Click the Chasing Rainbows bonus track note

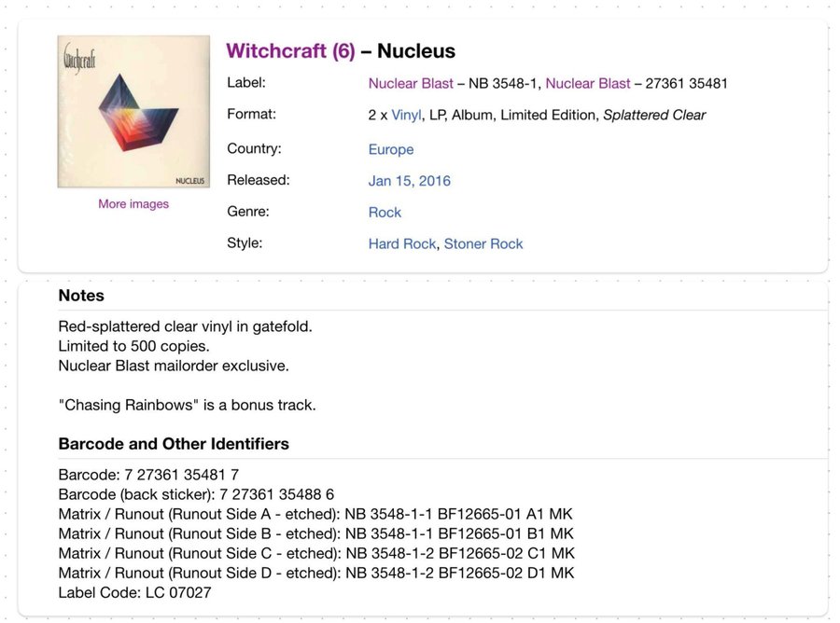187,406
